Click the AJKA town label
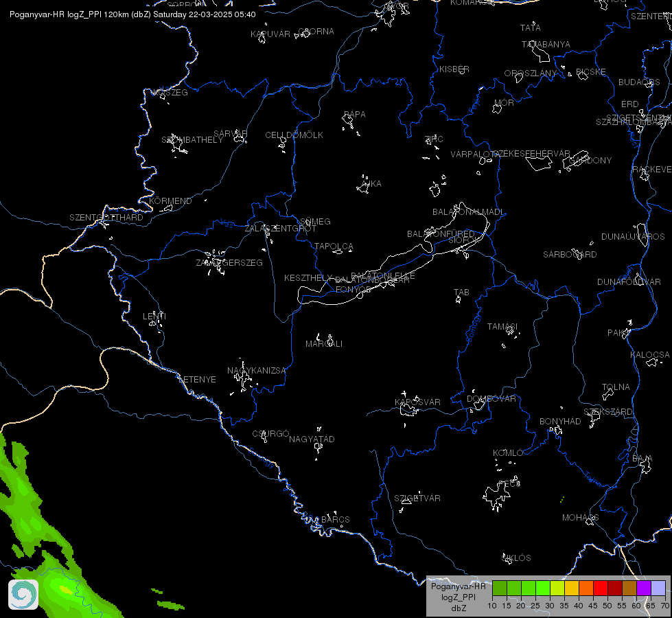The image size is (672, 618). pos(371,184)
